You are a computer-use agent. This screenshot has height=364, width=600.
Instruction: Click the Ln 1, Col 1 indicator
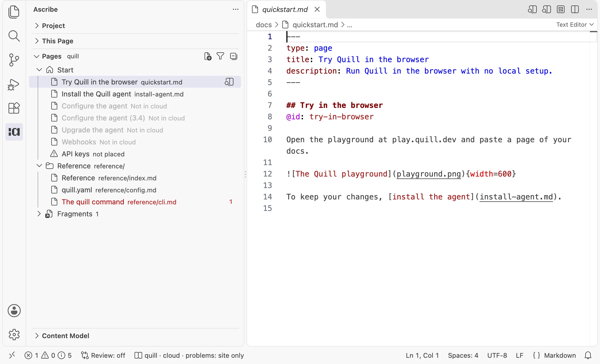[422, 355]
